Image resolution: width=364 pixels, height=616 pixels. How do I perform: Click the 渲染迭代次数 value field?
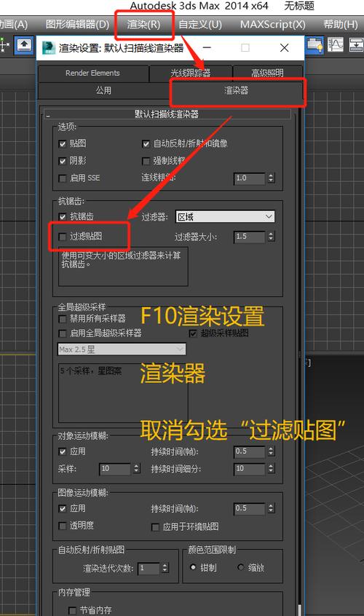click(149, 568)
